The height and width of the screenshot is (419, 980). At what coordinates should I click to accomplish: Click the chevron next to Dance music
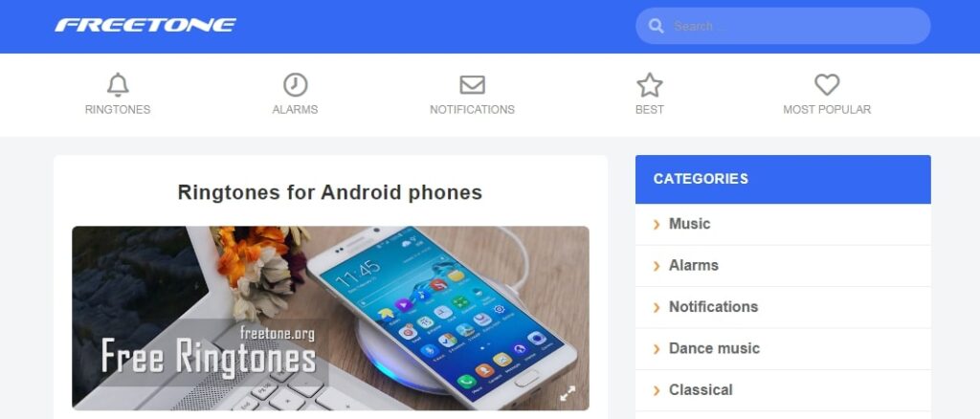(657, 349)
